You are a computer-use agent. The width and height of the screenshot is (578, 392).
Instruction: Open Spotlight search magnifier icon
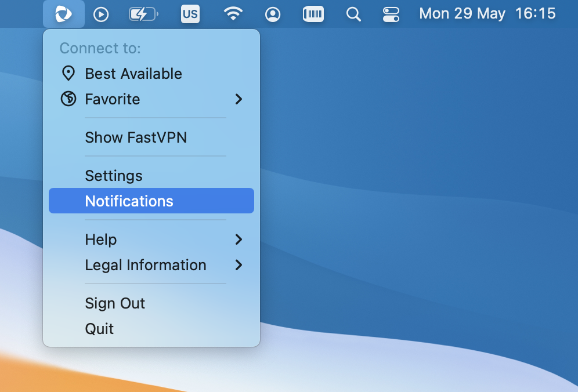point(353,14)
